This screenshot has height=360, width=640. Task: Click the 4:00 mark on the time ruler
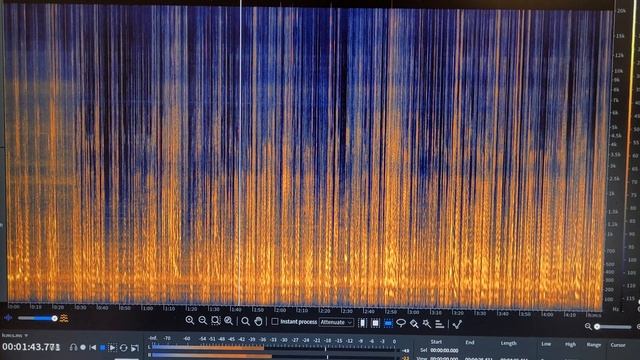pyautogui.click(x=547, y=314)
